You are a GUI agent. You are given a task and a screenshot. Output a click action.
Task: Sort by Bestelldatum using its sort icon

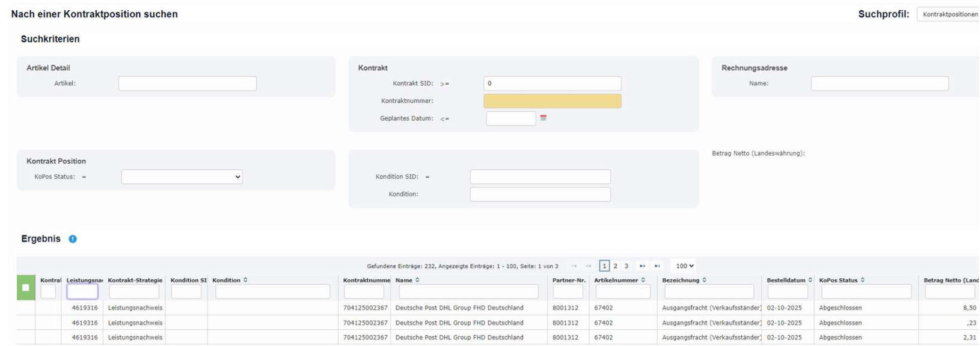(810, 281)
